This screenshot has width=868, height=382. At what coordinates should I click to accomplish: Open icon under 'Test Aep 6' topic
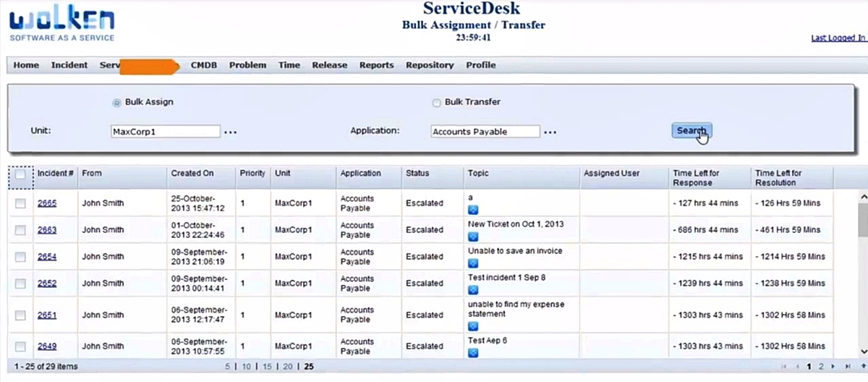[473, 352]
